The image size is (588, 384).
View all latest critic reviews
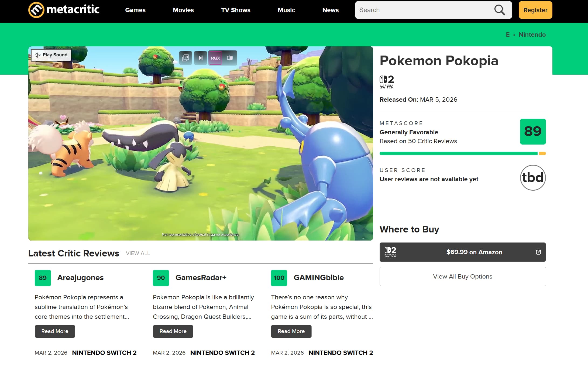tap(138, 253)
